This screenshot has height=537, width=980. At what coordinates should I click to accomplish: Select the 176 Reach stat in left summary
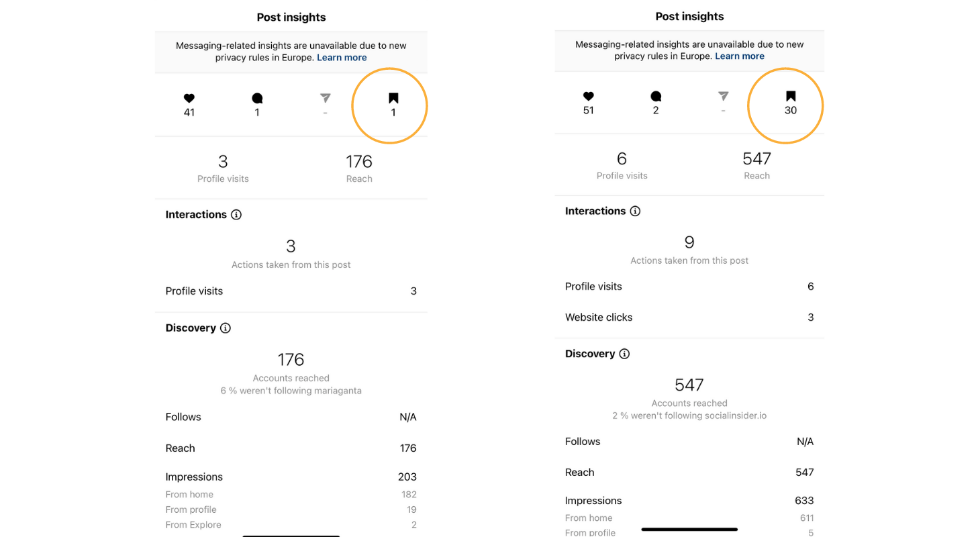point(359,168)
